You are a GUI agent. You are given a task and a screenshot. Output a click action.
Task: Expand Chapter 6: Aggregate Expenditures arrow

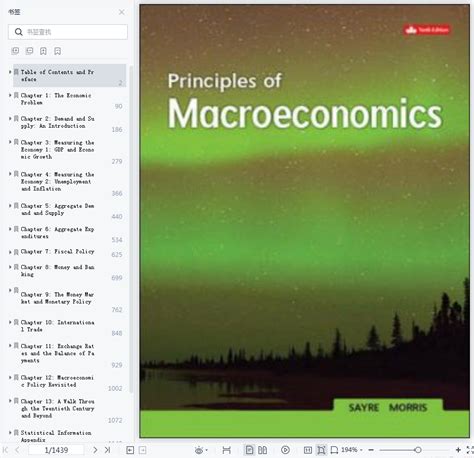[10, 229]
